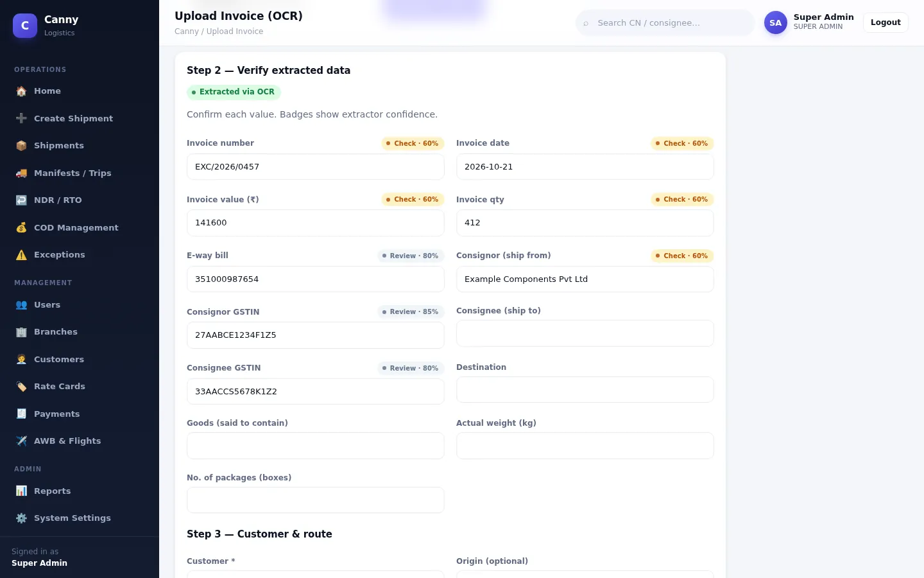
Task: Click the Extracted via OCR badge
Action: 234,92
